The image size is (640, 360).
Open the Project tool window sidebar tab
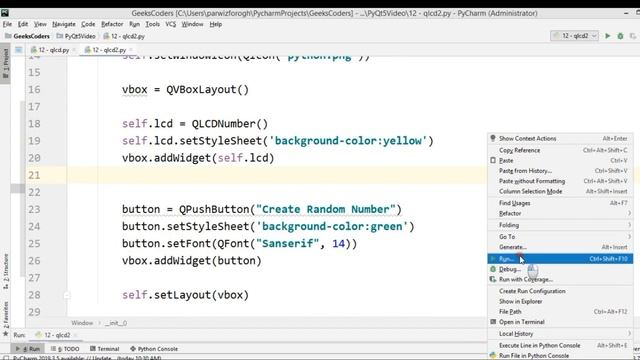(5, 64)
